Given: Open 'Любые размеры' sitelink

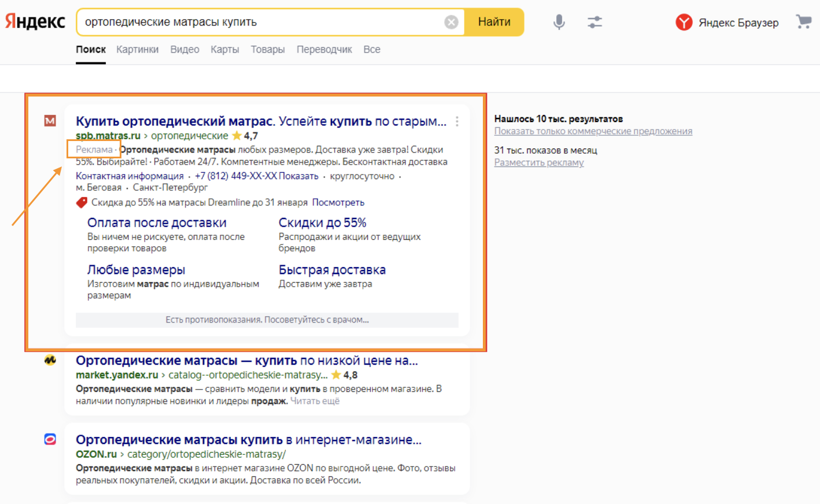Looking at the screenshot, I should pos(136,270).
